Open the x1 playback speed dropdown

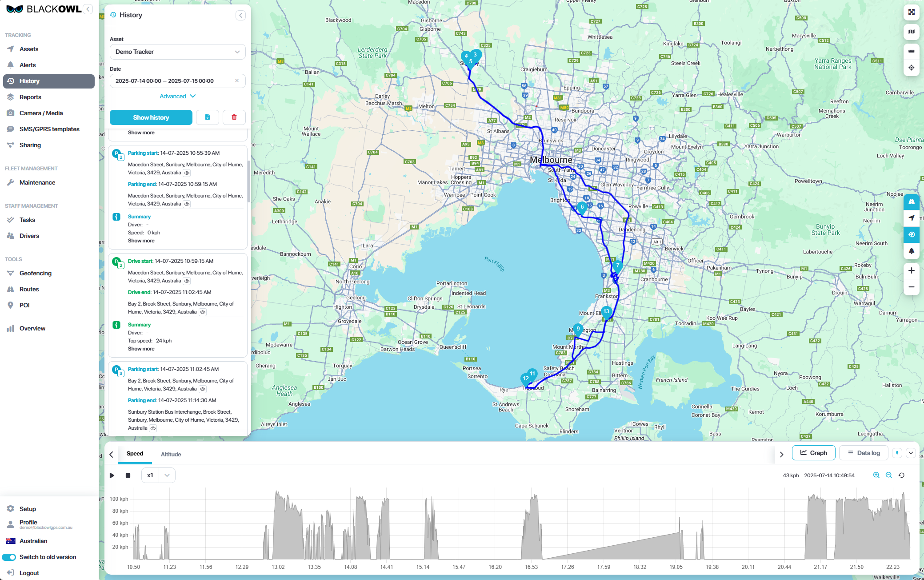[167, 475]
